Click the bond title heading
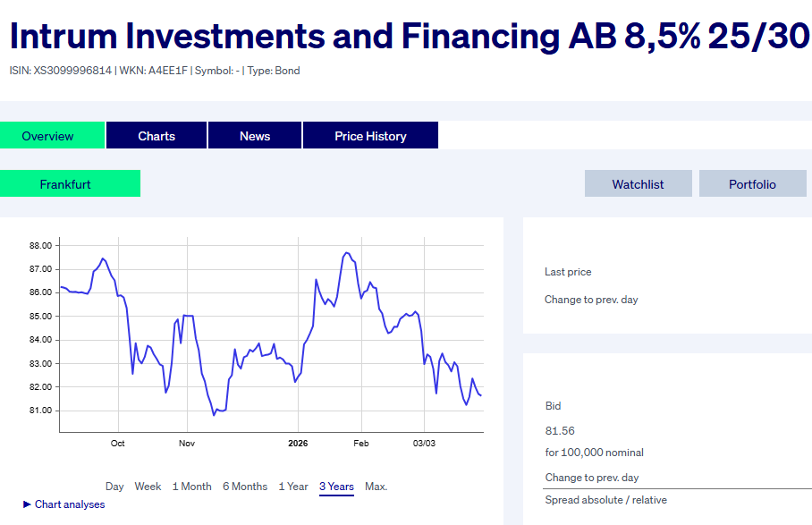The width and height of the screenshot is (812, 525). tap(406, 36)
